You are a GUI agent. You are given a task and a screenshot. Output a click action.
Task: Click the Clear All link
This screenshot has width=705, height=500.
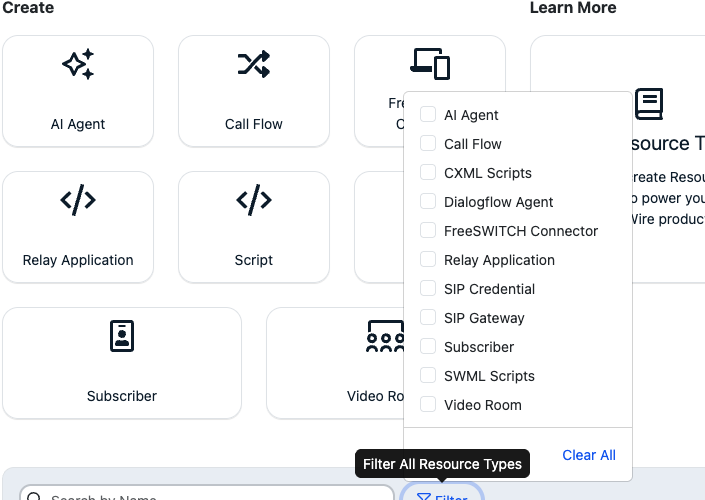(x=589, y=455)
